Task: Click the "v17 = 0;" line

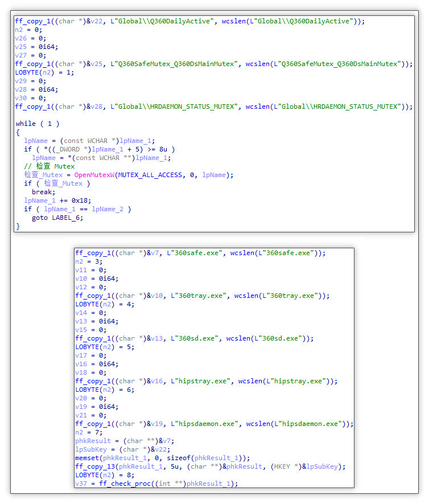Action: 90,355
